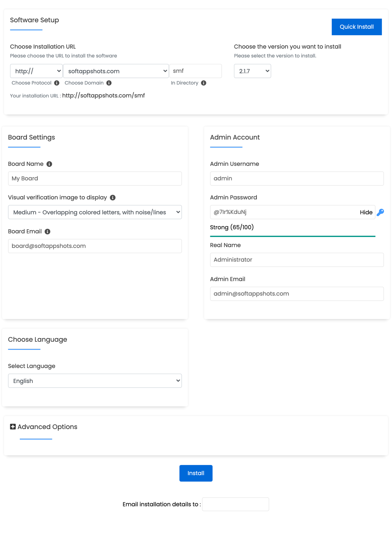Open the domain selection dropdown
Image resolution: width=392 pixels, height=535 pixels.
click(x=116, y=71)
